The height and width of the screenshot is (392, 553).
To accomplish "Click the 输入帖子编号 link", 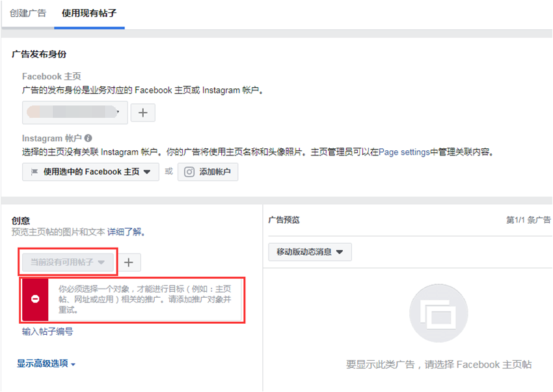I will (47, 332).
